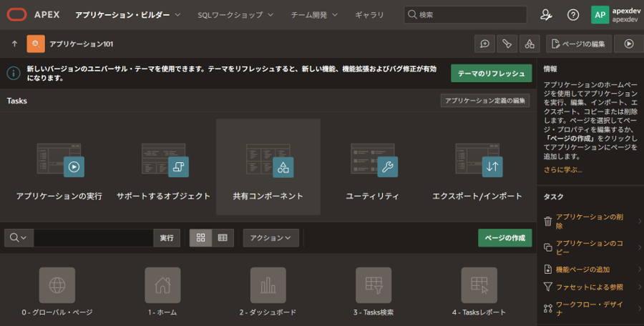The width and height of the screenshot is (644, 326).
Task: Click the AP user avatar icon
Action: (600, 15)
